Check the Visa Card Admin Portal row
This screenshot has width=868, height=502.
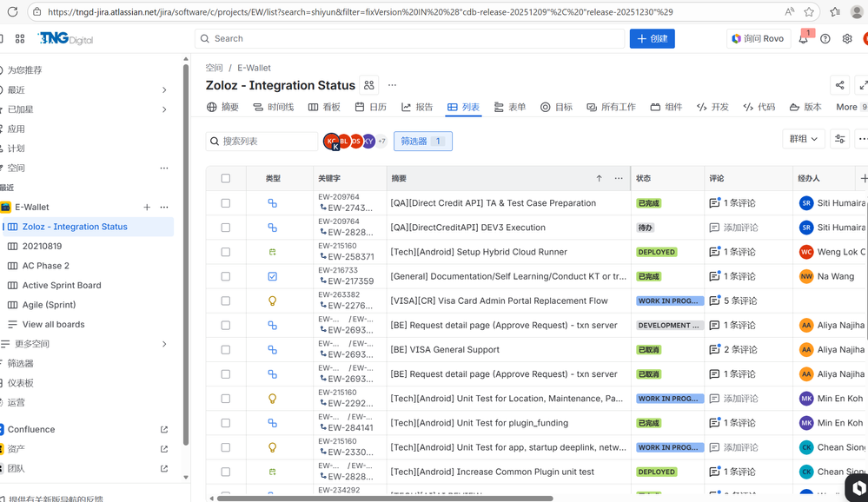(225, 301)
